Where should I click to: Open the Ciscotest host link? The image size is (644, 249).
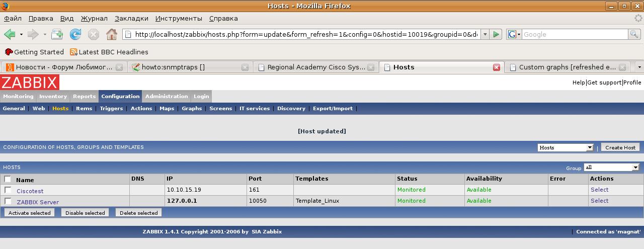[x=30, y=191]
